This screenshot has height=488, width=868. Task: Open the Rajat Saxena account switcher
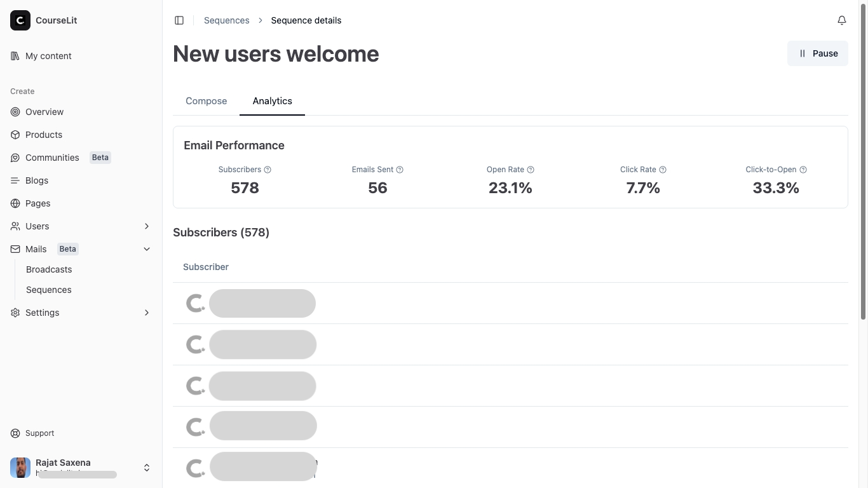[x=147, y=468]
